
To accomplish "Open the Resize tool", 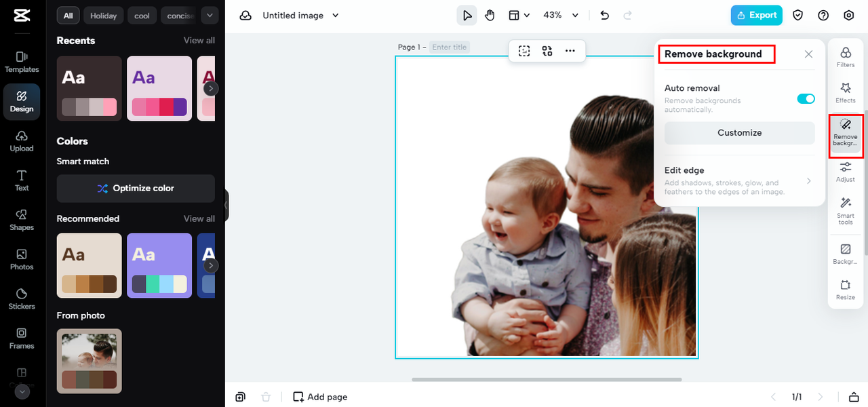I will click(846, 290).
